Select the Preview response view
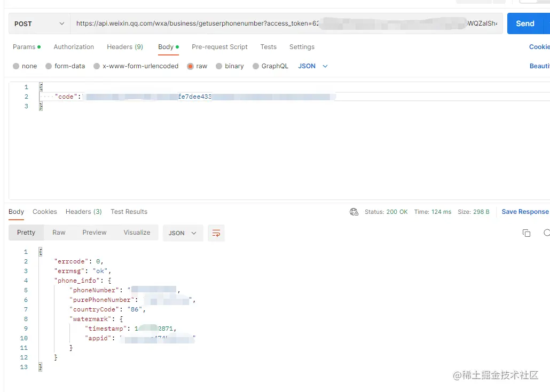Viewport: 550px width, 392px height. [95, 233]
